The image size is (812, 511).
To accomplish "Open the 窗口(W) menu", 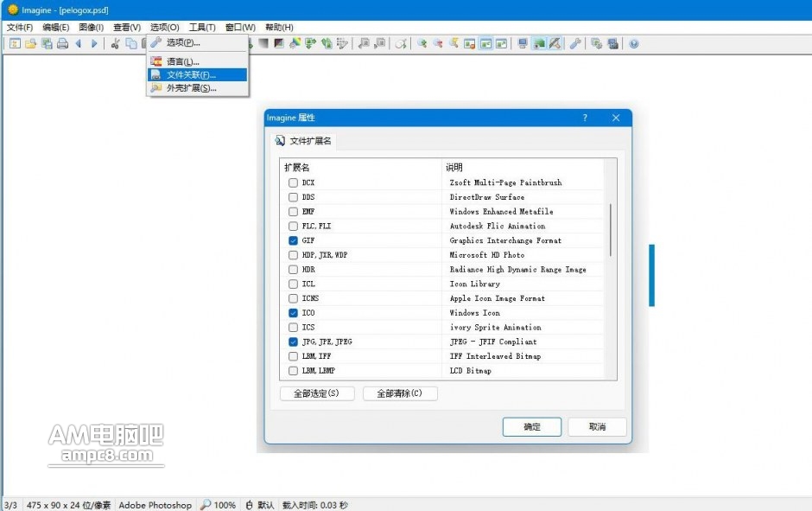I will (x=240, y=27).
